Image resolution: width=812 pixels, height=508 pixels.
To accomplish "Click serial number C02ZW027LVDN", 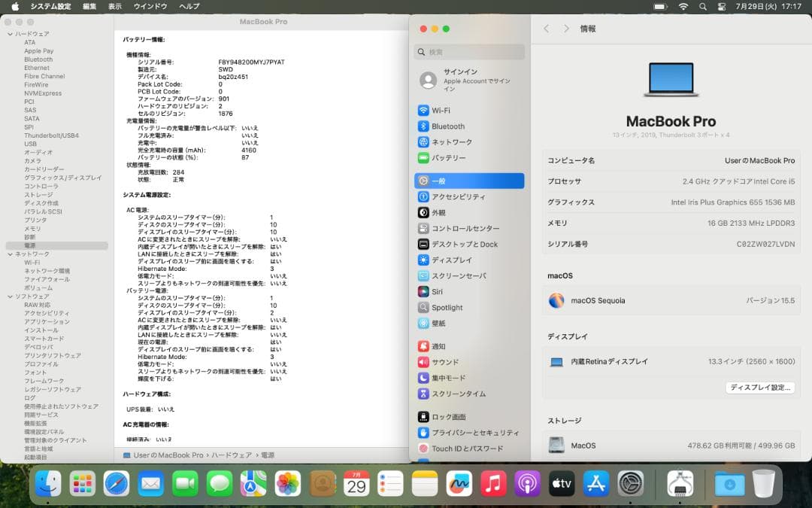I will pos(765,244).
